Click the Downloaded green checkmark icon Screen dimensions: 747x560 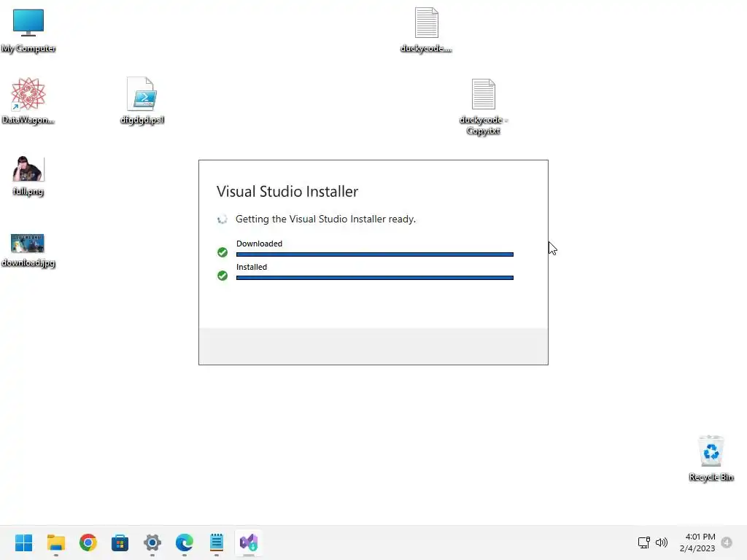(x=222, y=252)
